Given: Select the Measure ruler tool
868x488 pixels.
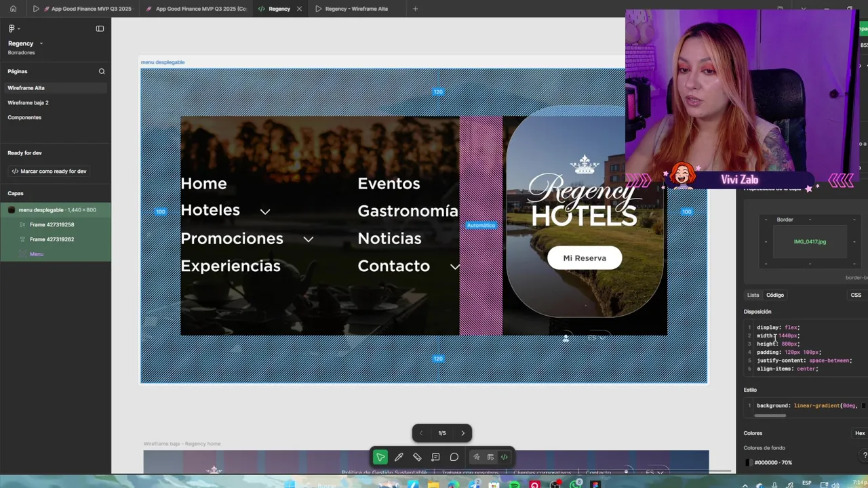Looking at the screenshot, I should [x=417, y=457].
